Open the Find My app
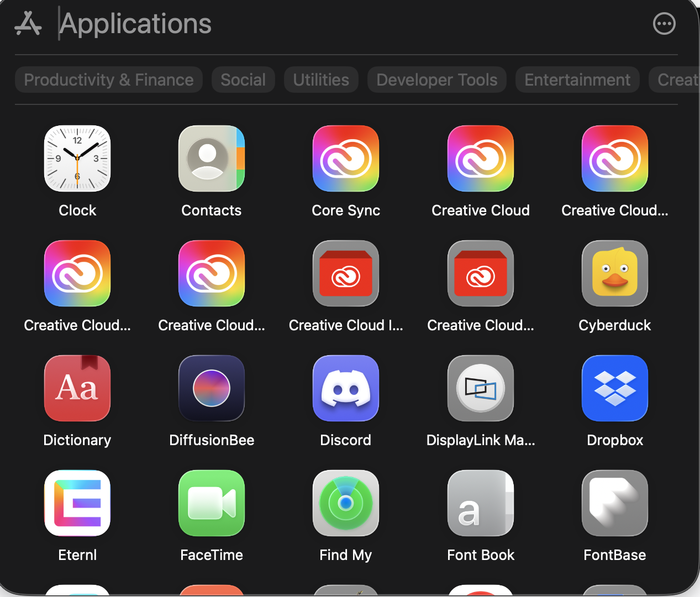This screenshot has height=597, width=700. (x=346, y=503)
